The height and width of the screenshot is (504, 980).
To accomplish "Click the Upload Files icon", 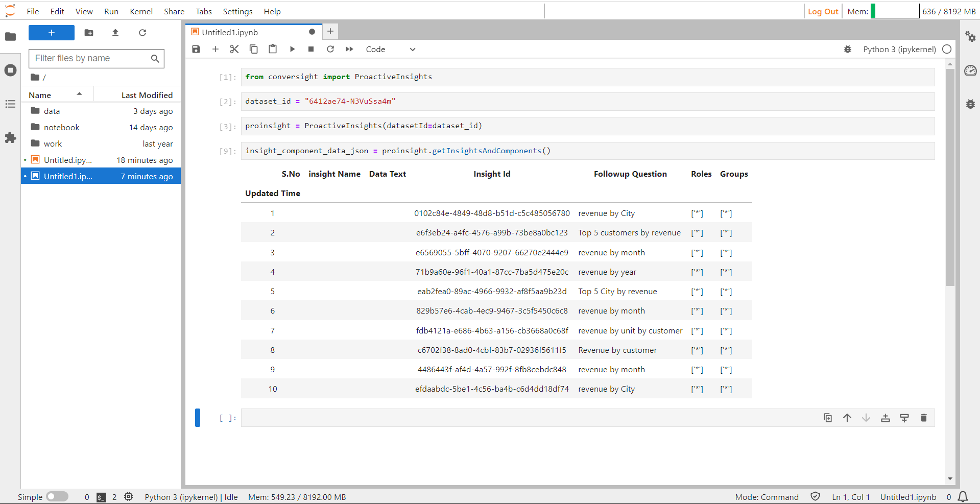I will click(x=115, y=33).
